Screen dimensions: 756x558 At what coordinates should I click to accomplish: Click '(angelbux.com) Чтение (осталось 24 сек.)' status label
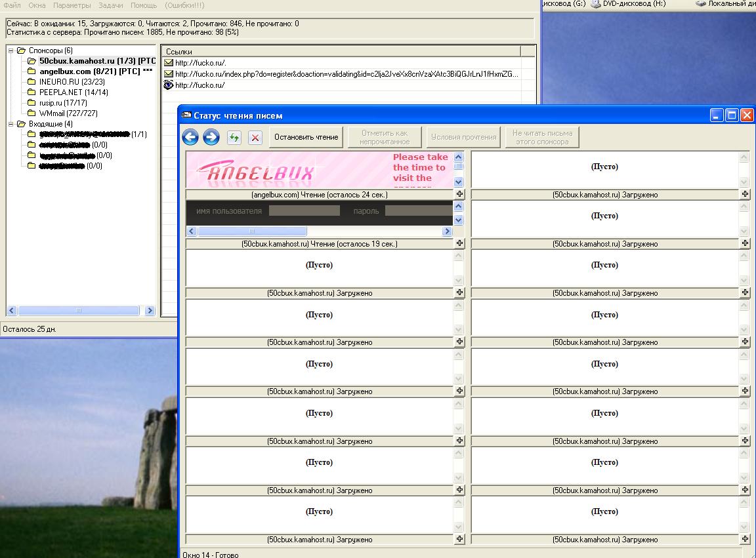(x=319, y=195)
